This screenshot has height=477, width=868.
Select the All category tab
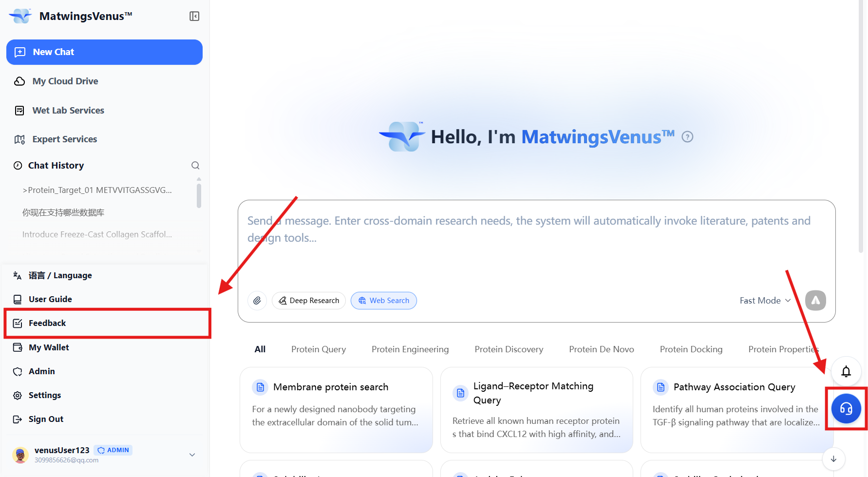tap(260, 349)
